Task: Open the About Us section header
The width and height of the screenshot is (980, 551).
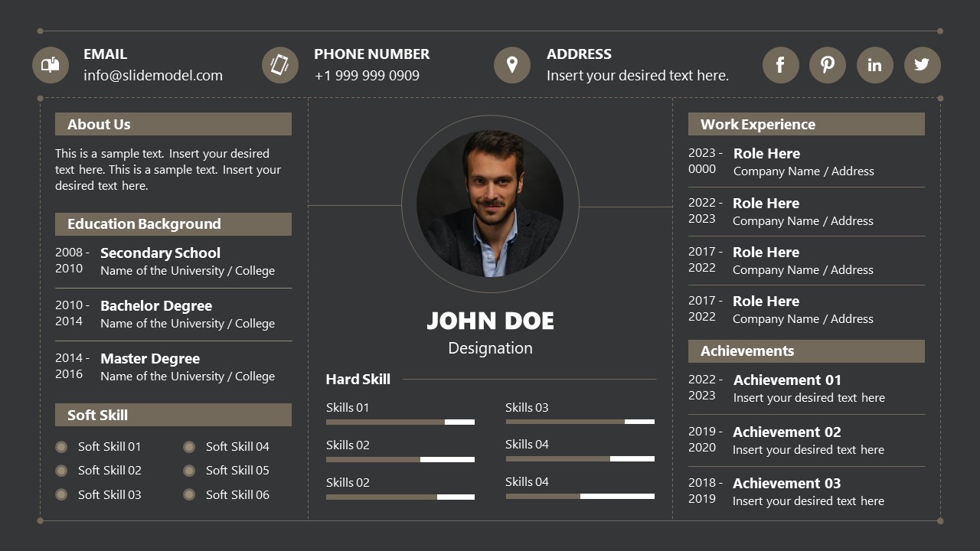Action: tap(173, 124)
